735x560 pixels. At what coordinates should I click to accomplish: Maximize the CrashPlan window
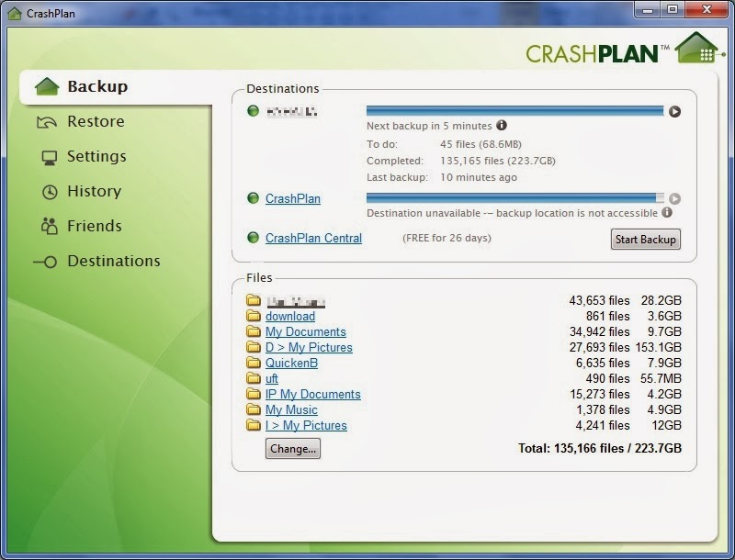click(673, 9)
